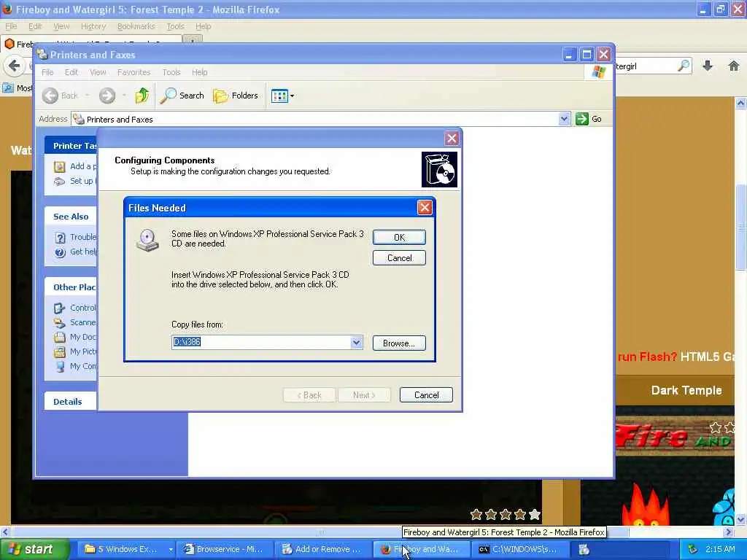Collapse the See Also section header
The height and width of the screenshot is (560, 747).
pos(71,217)
